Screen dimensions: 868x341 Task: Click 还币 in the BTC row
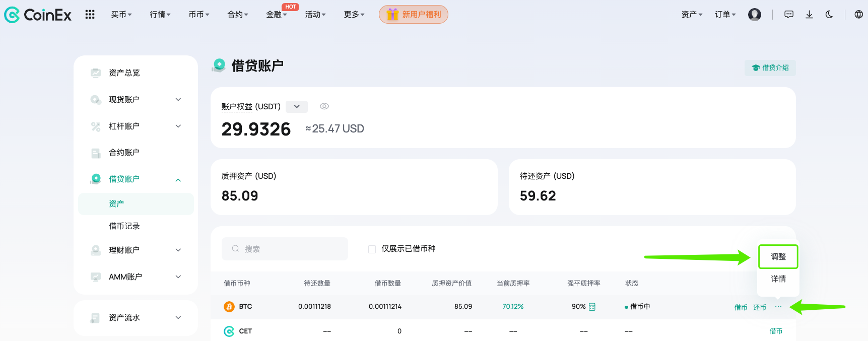click(760, 307)
